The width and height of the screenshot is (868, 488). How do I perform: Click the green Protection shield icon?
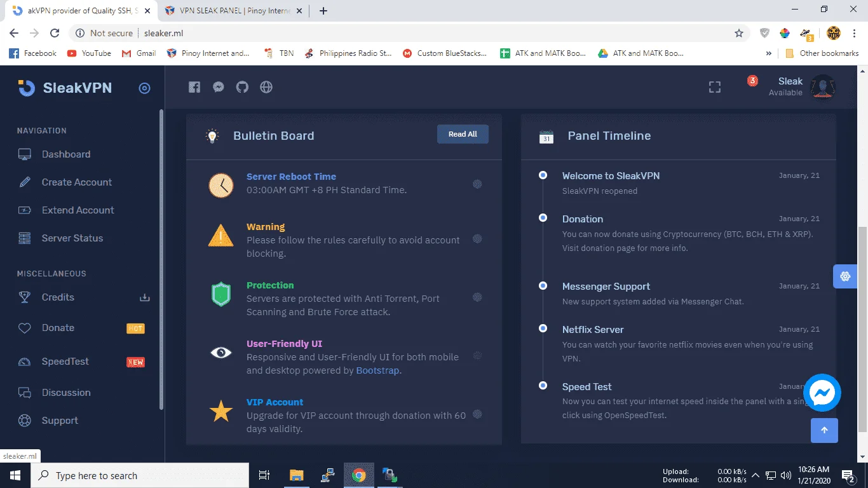coord(221,294)
